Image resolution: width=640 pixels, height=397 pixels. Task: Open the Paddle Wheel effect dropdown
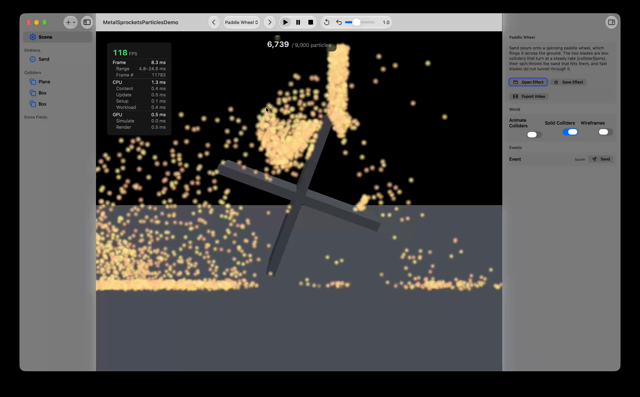tap(241, 22)
